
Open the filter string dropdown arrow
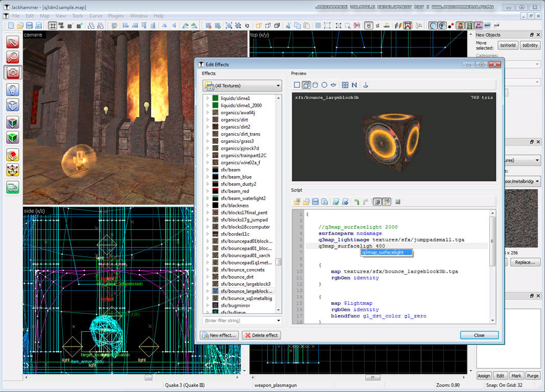pos(278,321)
